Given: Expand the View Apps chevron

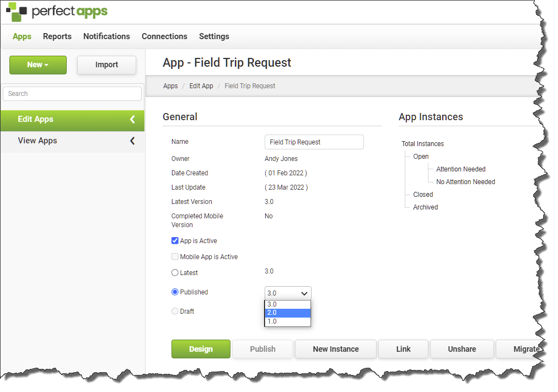Looking at the screenshot, I should [132, 141].
